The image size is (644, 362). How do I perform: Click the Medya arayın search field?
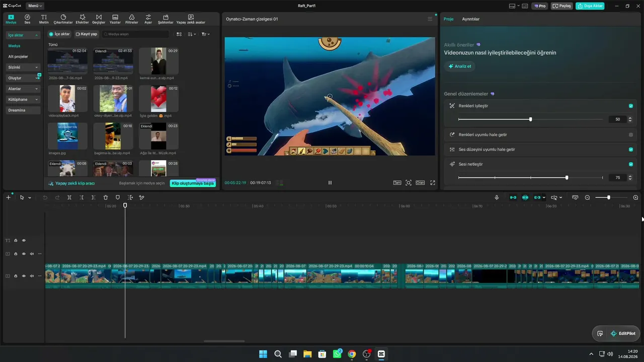136,34
